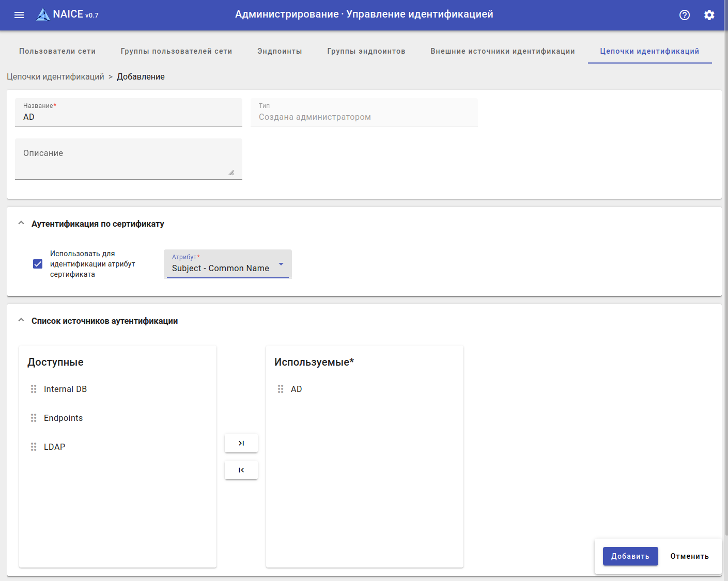This screenshot has height=581, width=728.
Task: Click the move-all-to-available arrow button
Action: tap(241, 470)
